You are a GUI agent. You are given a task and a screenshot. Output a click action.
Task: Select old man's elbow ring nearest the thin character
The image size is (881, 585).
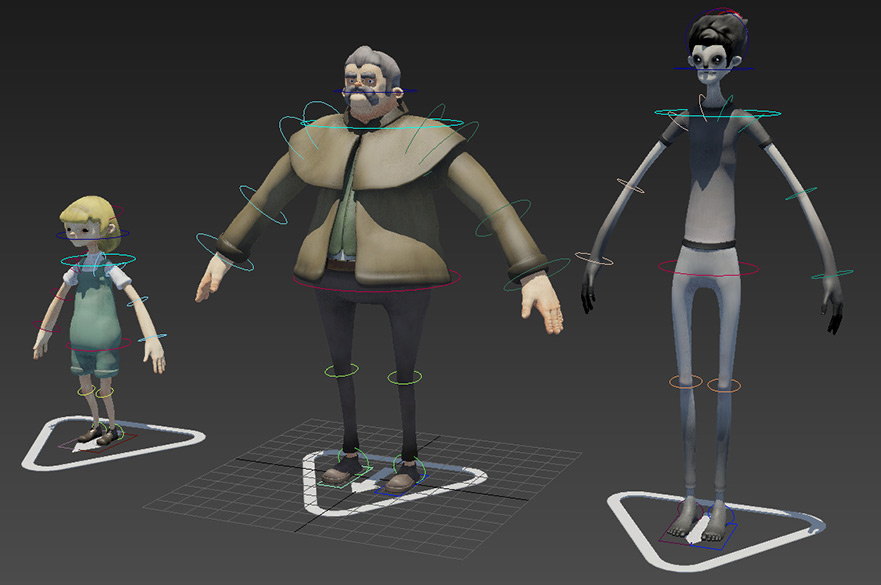503,217
